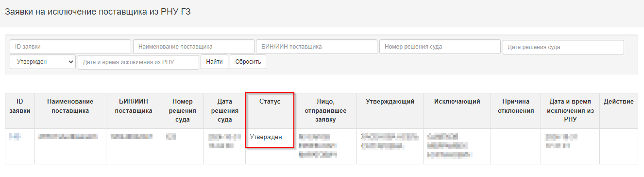Viewport: 644px width, 177px height.
Task: Click the Сбросить button
Action: tap(248, 62)
